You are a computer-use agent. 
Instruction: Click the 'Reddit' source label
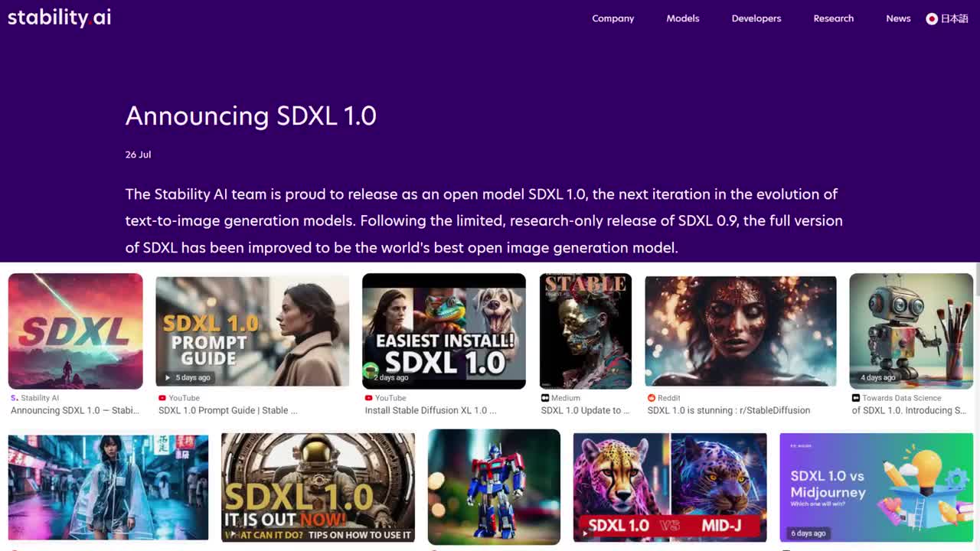669,398
